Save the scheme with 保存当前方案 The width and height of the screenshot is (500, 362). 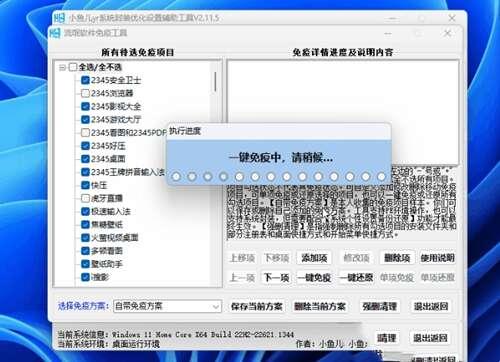click(257, 306)
